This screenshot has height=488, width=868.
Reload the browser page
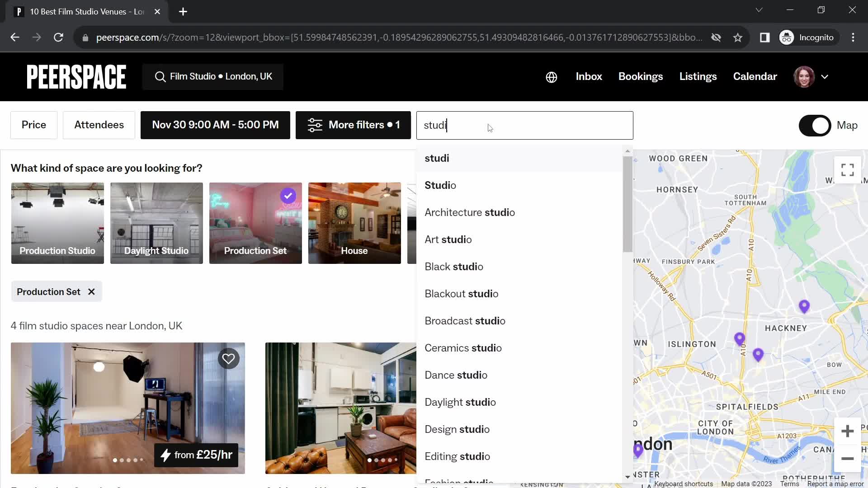58,38
